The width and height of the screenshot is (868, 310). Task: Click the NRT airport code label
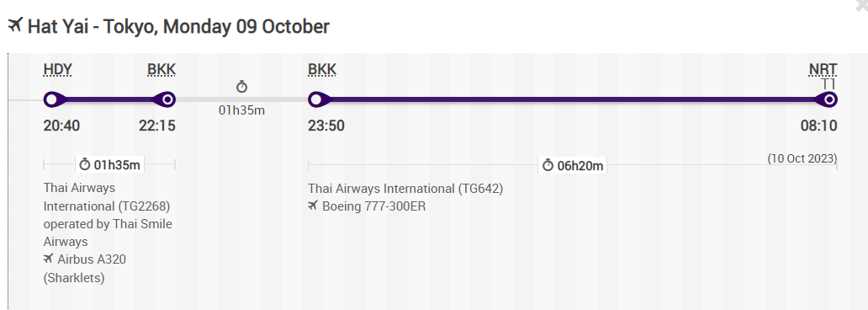[x=823, y=70]
